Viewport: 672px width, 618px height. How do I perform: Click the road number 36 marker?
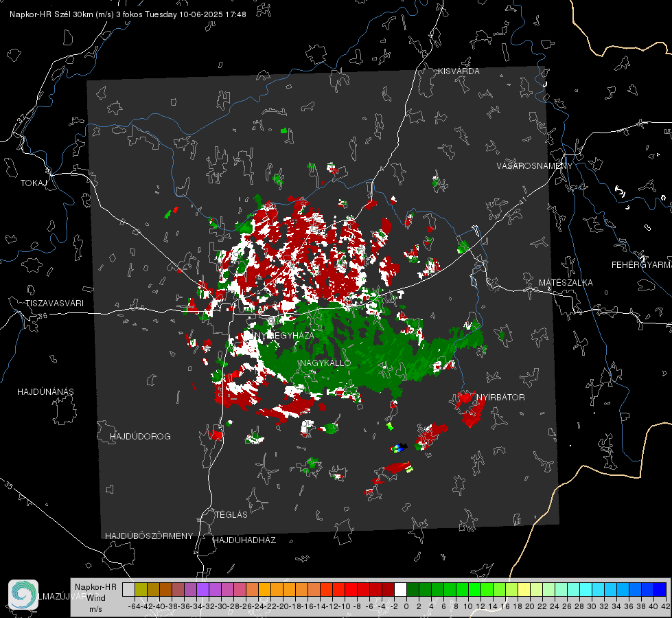click(43, 316)
